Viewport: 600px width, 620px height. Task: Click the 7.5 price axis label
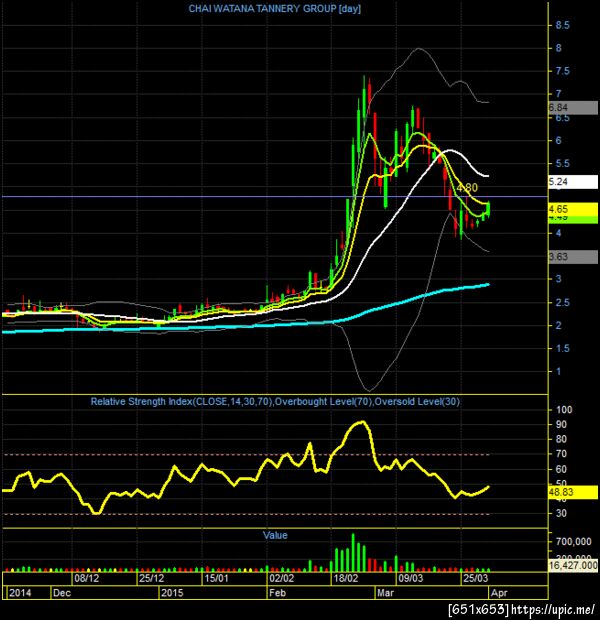[562, 71]
